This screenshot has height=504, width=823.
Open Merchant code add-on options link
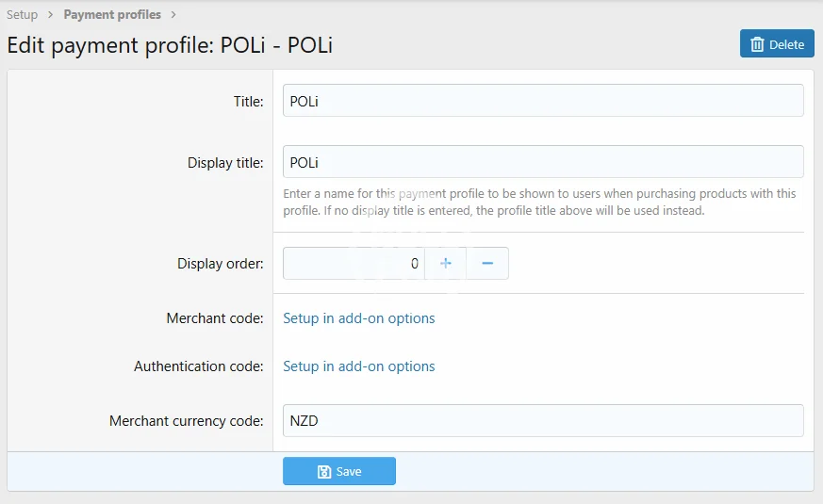pos(359,318)
